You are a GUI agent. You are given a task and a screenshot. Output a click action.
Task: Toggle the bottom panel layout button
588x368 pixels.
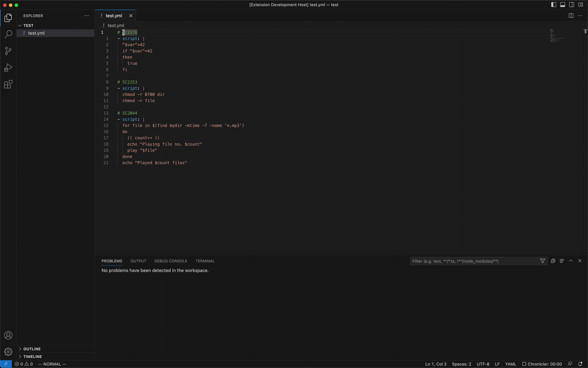tap(562, 5)
